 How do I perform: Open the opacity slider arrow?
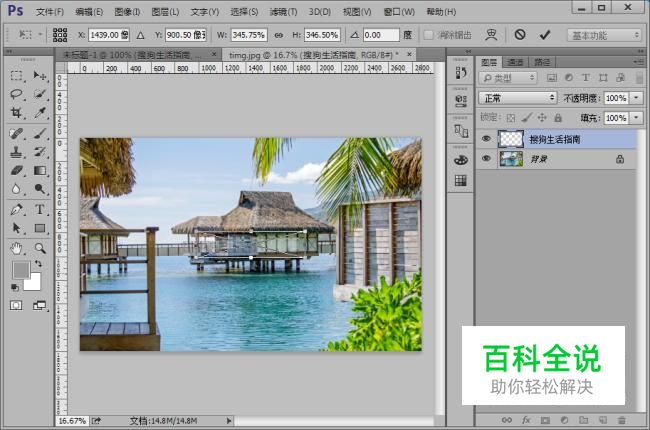(636, 98)
